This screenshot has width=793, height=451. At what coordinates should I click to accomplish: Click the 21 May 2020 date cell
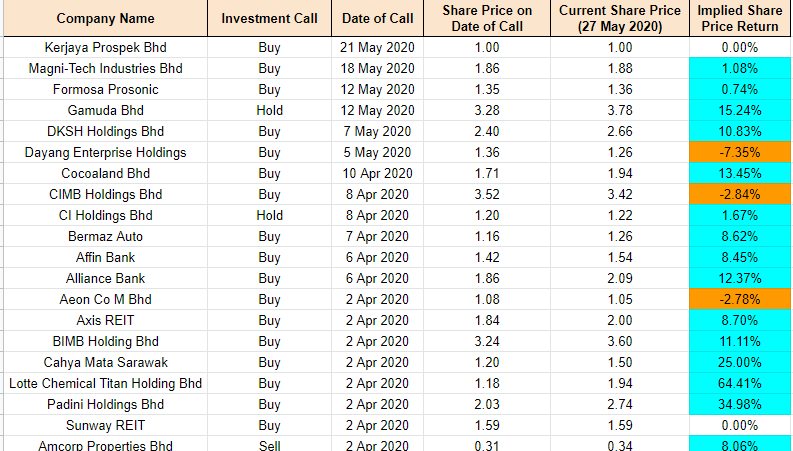coord(377,48)
